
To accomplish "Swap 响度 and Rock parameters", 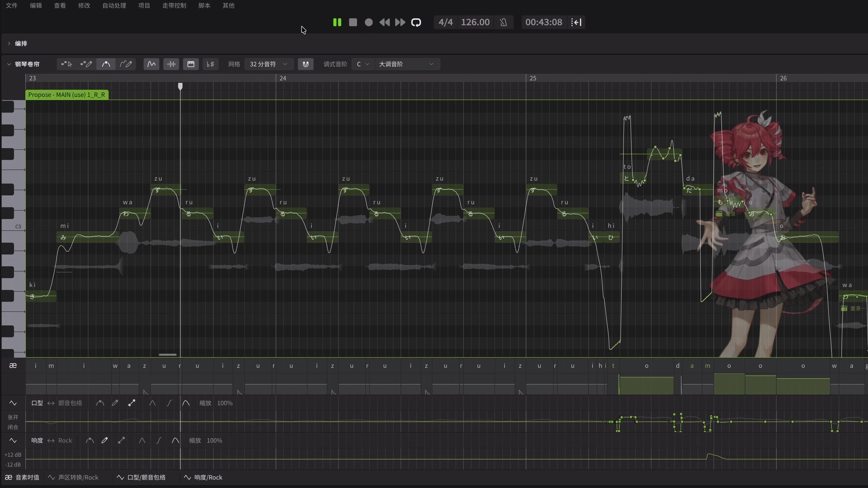I will coord(51,441).
